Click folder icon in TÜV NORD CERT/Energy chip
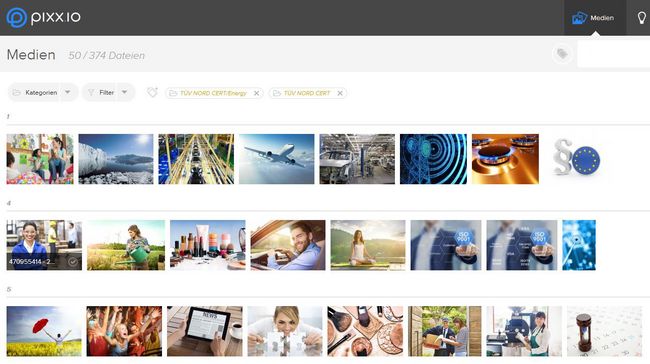Viewport: 650px width, 364px height. [173, 93]
